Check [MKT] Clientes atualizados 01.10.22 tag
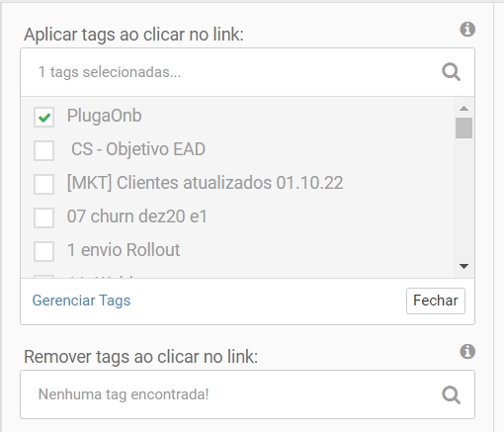The height and width of the screenshot is (432, 504). [x=43, y=184]
